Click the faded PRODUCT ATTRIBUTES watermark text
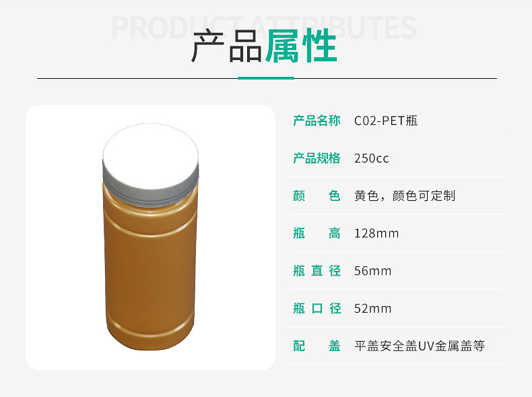The image size is (532, 397). [264, 28]
